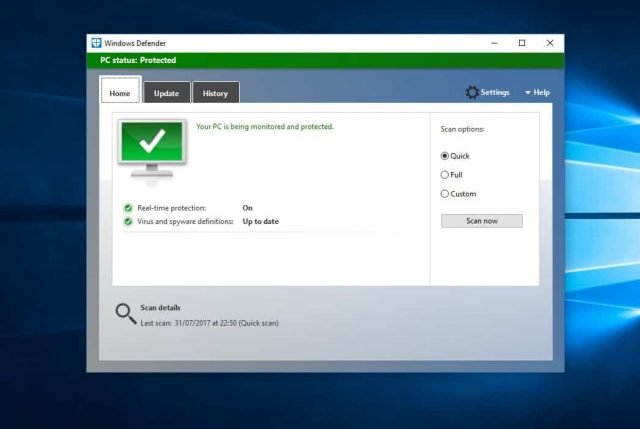Switch to the Update tab
This screenshot has height=429, width=640.
pos(166,93)
